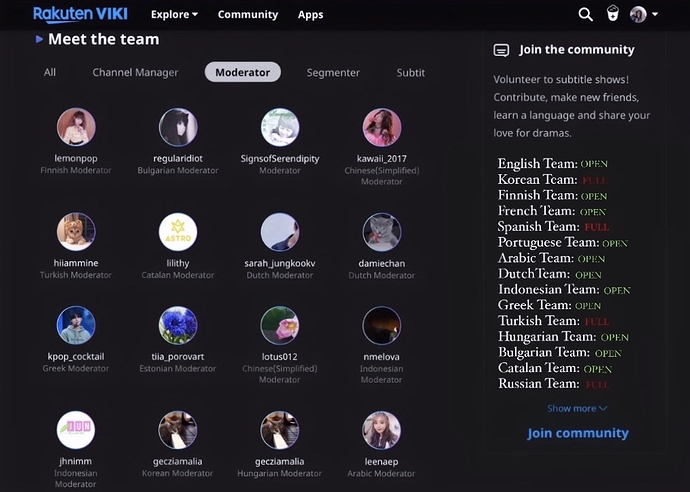This screenshot has height=492, width=690.
Task: Open sarah_jungkookv's avatar
Action: 280,232
